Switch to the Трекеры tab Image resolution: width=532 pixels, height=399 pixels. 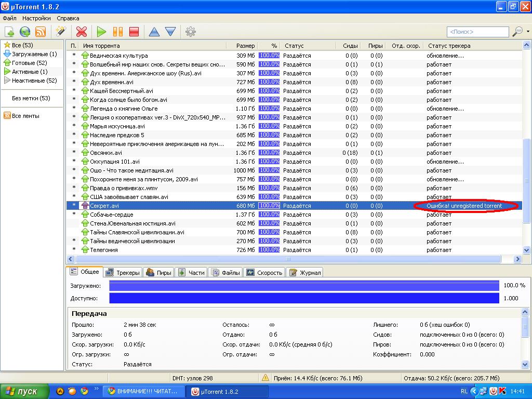point(123,272)
